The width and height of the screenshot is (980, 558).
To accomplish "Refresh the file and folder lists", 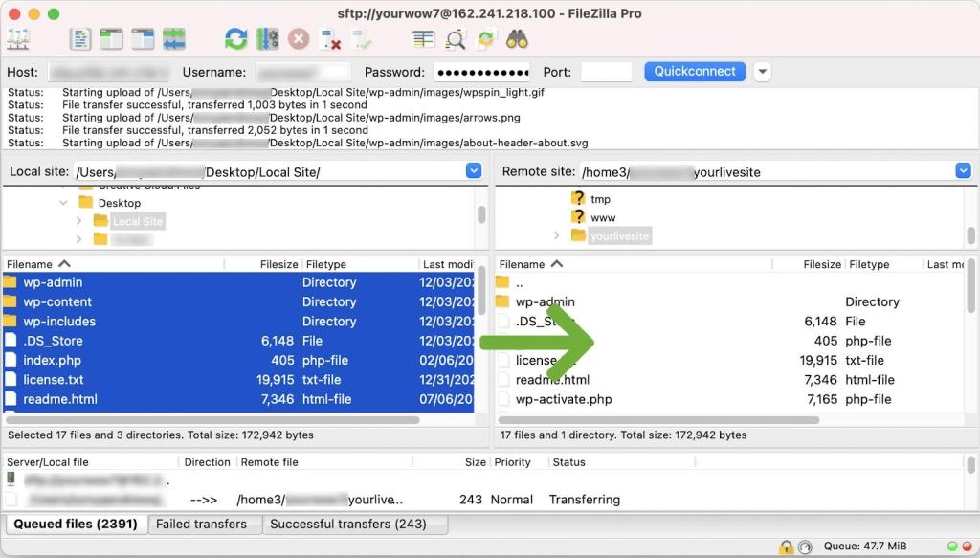I will [235, 39].
